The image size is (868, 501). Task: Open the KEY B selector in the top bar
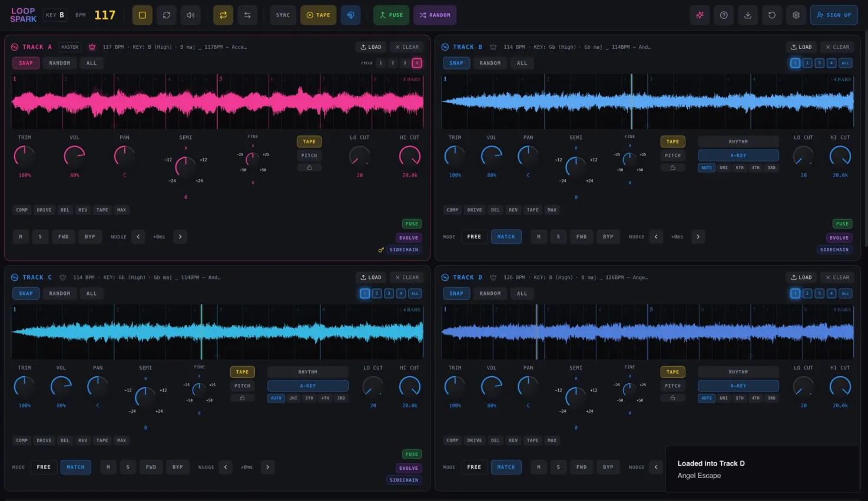pyautogui.click(x=55, y=15)
